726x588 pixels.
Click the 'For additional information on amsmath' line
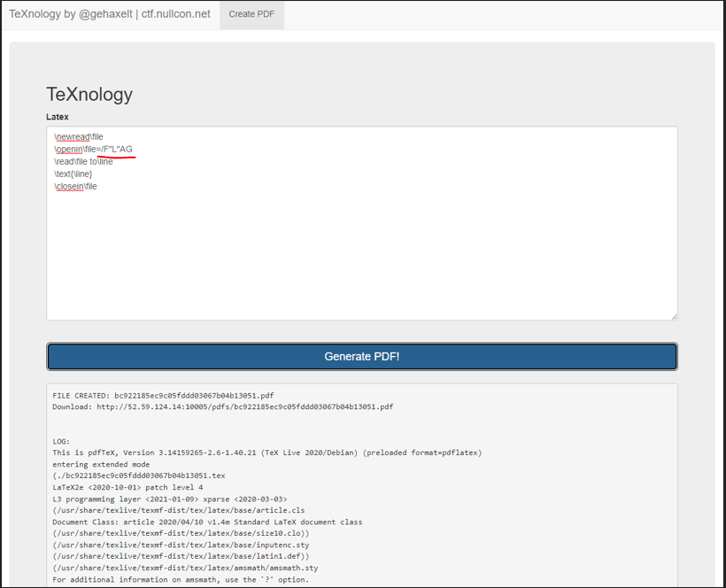pos(181,580)
